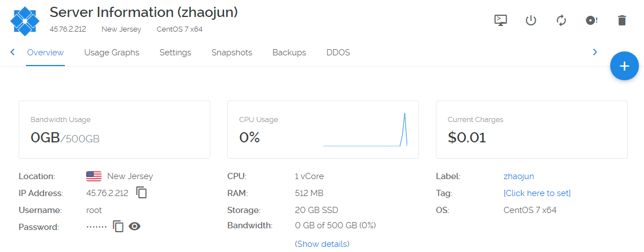Delete the server using the trash icon
This screenshot has height=252, width=644.
point(622,20)
